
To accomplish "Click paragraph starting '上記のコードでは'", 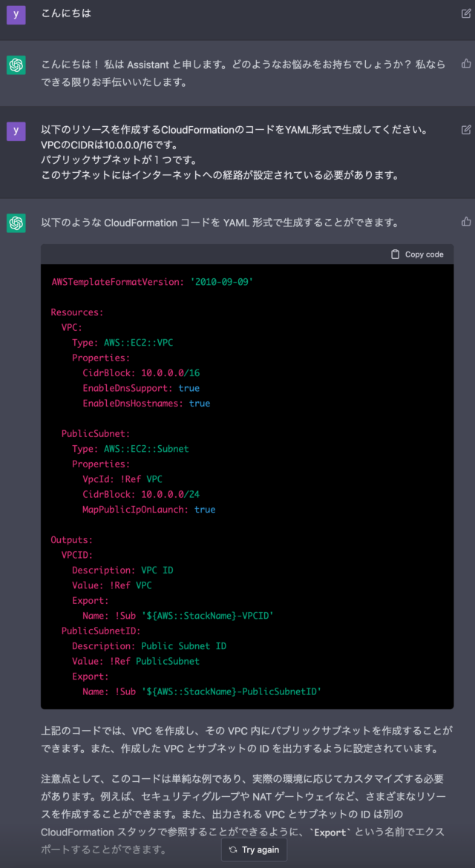I will point(247,740).
